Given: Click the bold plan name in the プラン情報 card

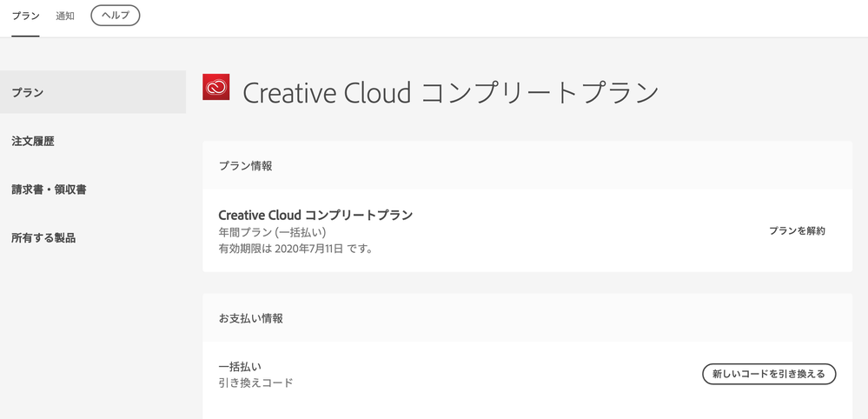Looking at the screenshot, I should coord(315,215).
